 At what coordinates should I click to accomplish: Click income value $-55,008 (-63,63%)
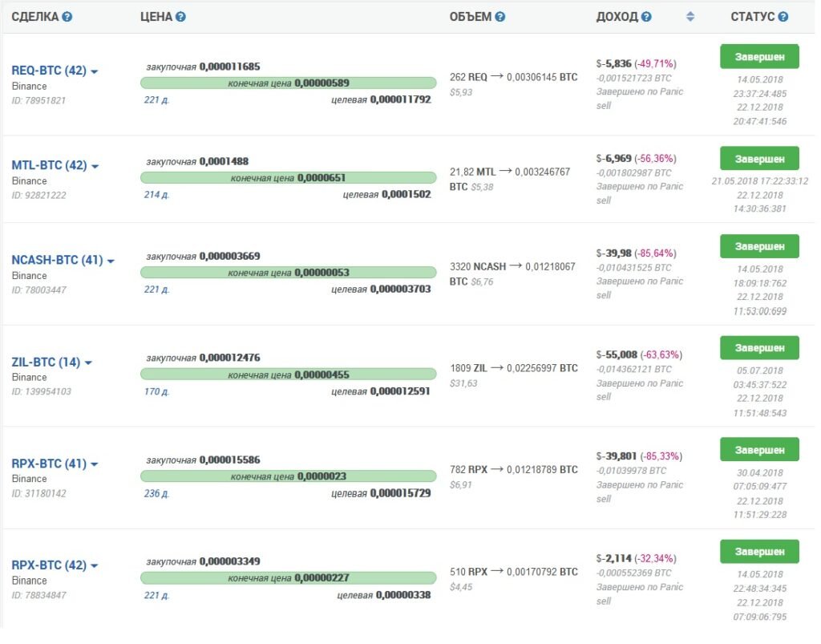[x=639, y=355]
